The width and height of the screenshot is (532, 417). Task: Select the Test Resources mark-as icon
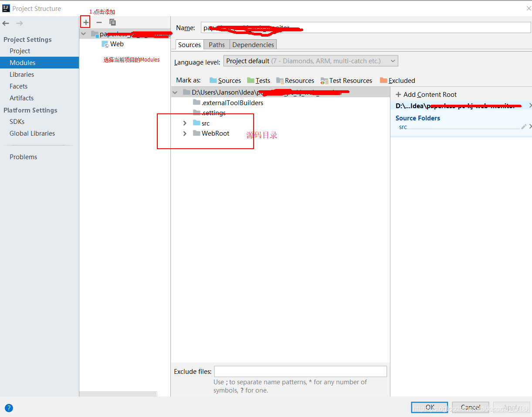tap(324, 80)
